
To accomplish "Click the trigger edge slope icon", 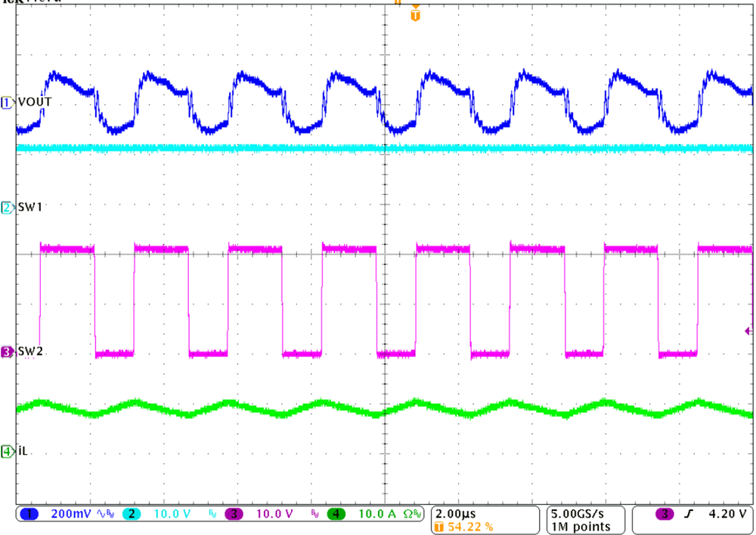I will coord(690,512).
